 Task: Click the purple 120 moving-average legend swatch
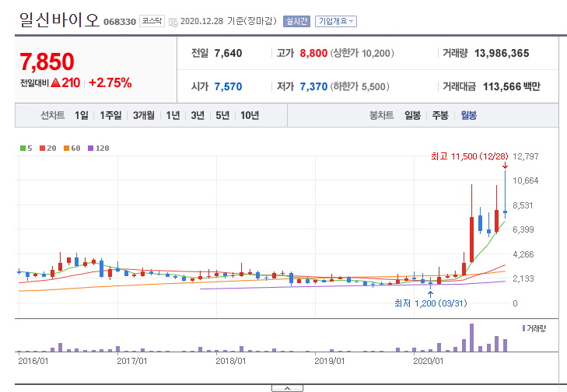click(x=91, y=149)
